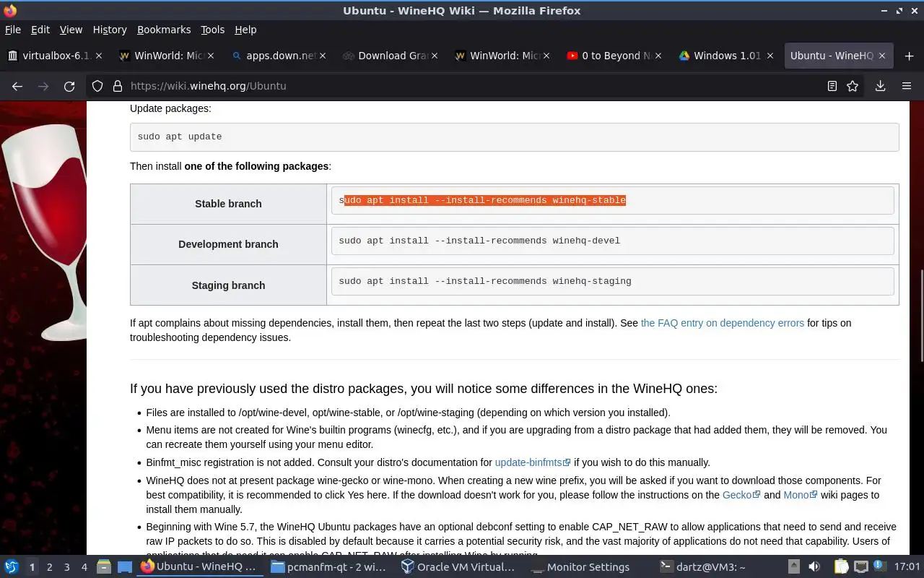This screenshot has height=578, width=924.
Task: Toggle reader view for this page
Action: pyautogui.click(x=832, y=86)
